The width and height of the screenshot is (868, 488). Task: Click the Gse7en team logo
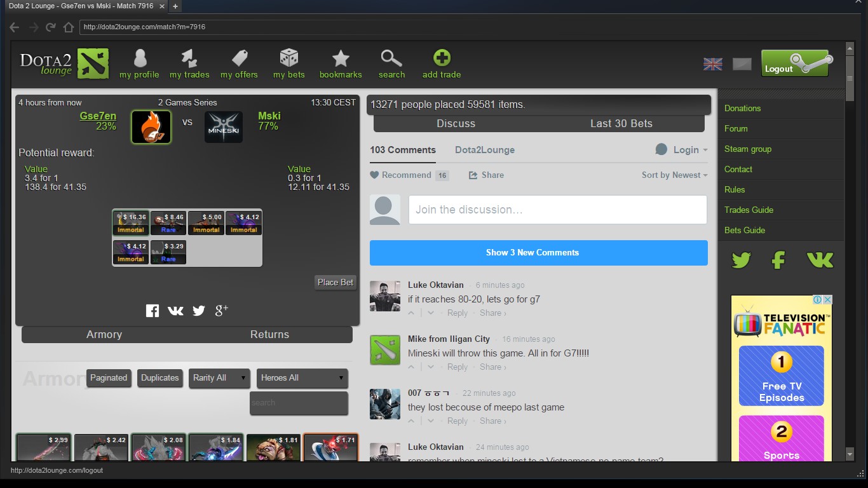point(151,127)
